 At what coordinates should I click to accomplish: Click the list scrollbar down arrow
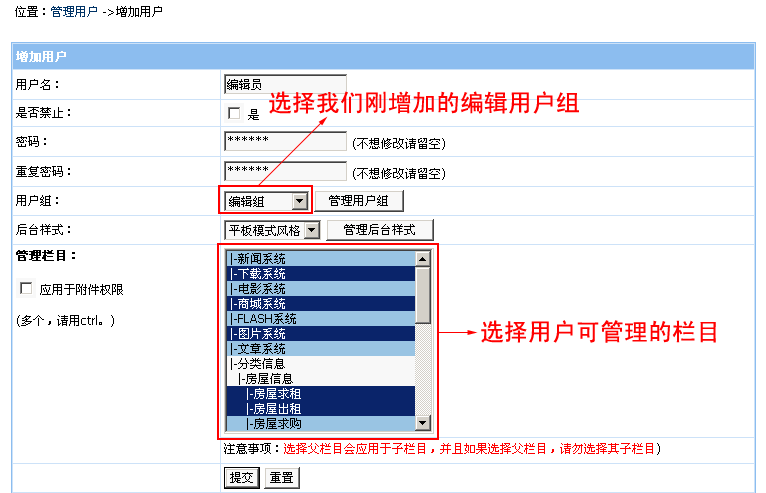click(x=423, y=423)
